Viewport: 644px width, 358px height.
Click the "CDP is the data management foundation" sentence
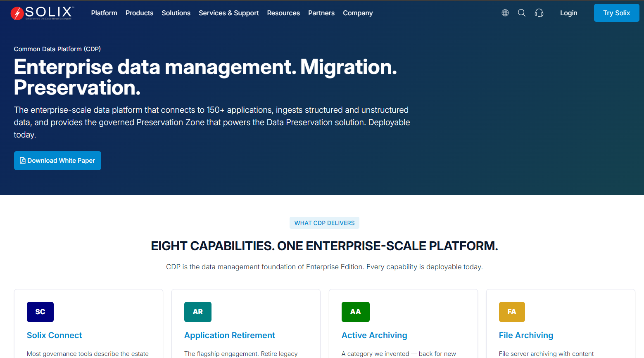click(x=324, y=267)
